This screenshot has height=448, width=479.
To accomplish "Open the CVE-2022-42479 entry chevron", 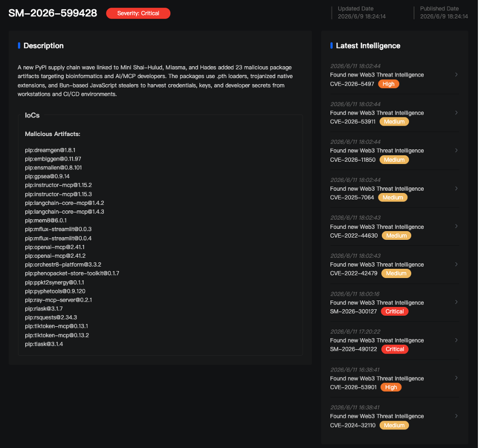I will [456, 264].
